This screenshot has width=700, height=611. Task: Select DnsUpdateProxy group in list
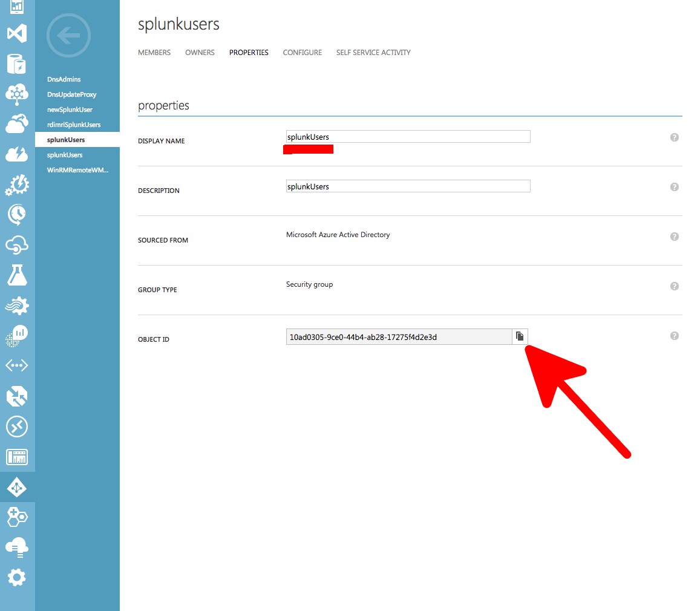click(x=71, y=94)
